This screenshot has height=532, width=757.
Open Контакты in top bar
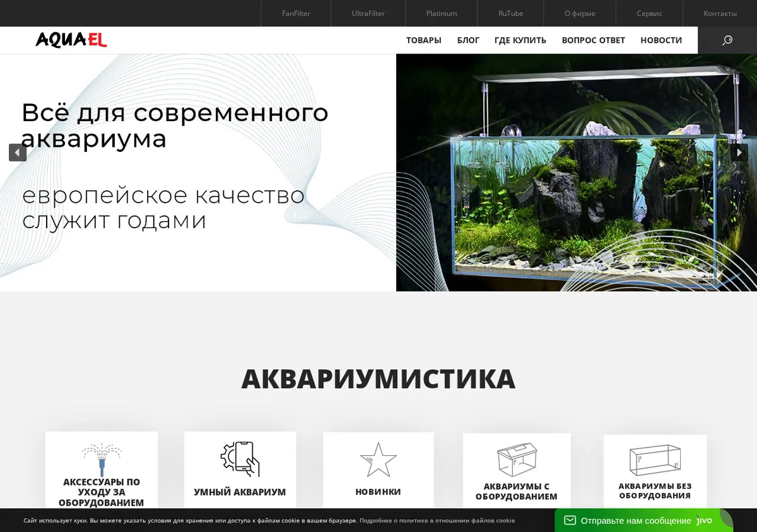coord(720,13)
